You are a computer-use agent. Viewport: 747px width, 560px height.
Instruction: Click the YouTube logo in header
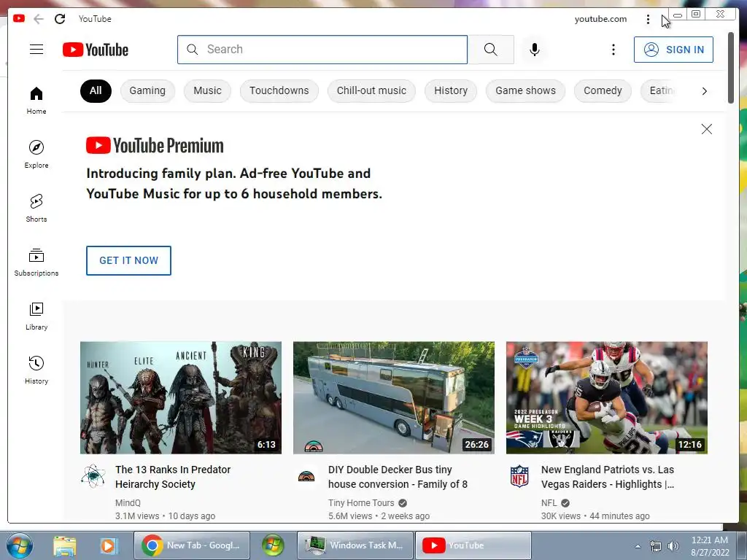pyautogui.click(x=96, y=50)
